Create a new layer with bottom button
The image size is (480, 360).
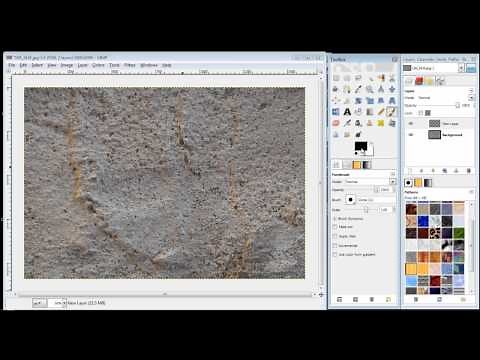tap(410, 171)
